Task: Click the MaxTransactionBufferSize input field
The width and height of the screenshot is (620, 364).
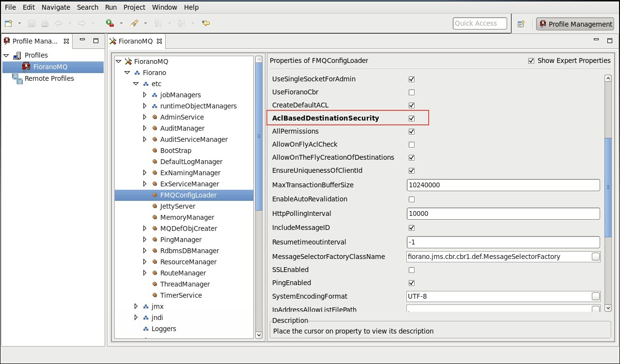Action: 503,185
